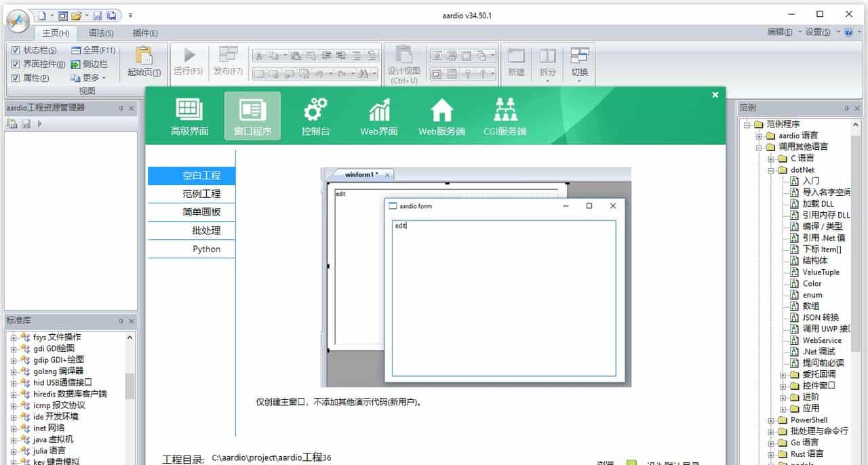Screen dimensions: 868x465
Task: Toggle the 界面控件 checkbox
Action: [16, 64]
